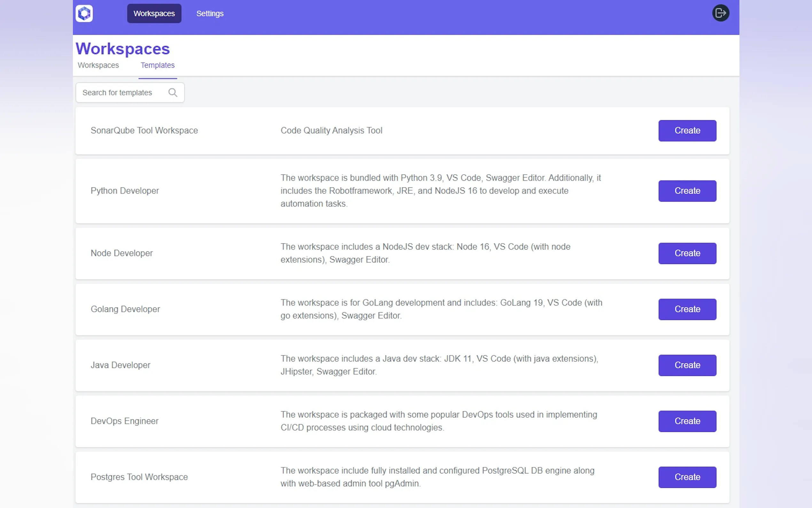Click the Workspaces page heading
Screen dimensions: 812x508
(x=122, y=49)
